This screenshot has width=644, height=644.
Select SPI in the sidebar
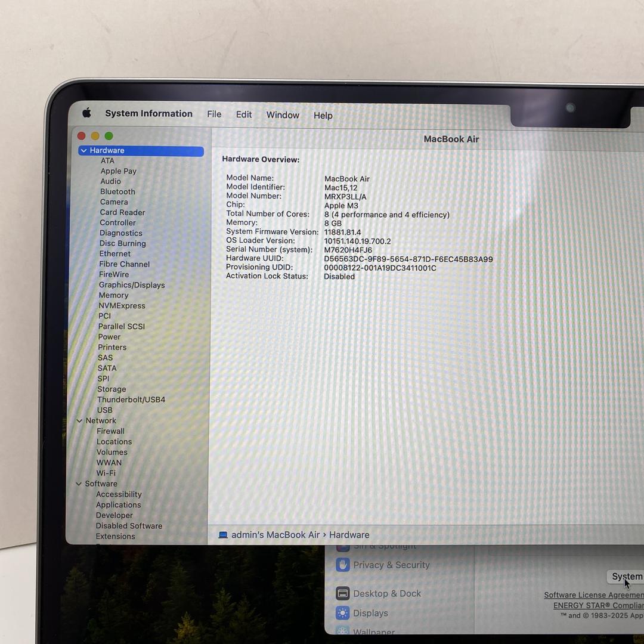tap(103, 379)
